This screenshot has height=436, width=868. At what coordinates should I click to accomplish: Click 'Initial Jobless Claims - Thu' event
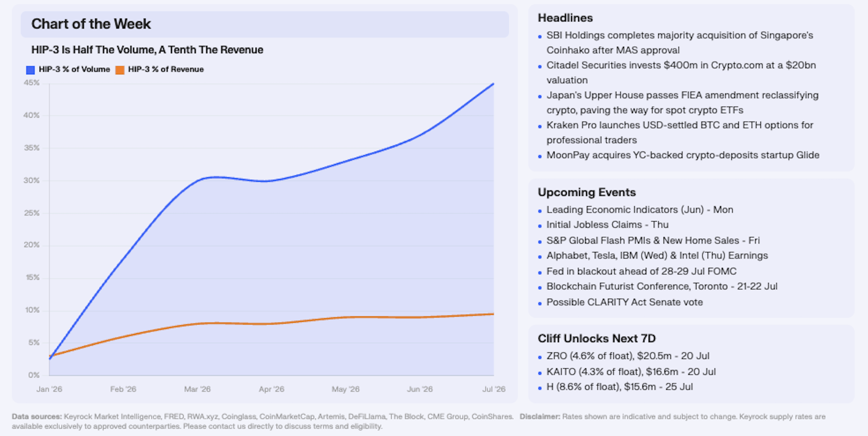(x=608, y=225)
